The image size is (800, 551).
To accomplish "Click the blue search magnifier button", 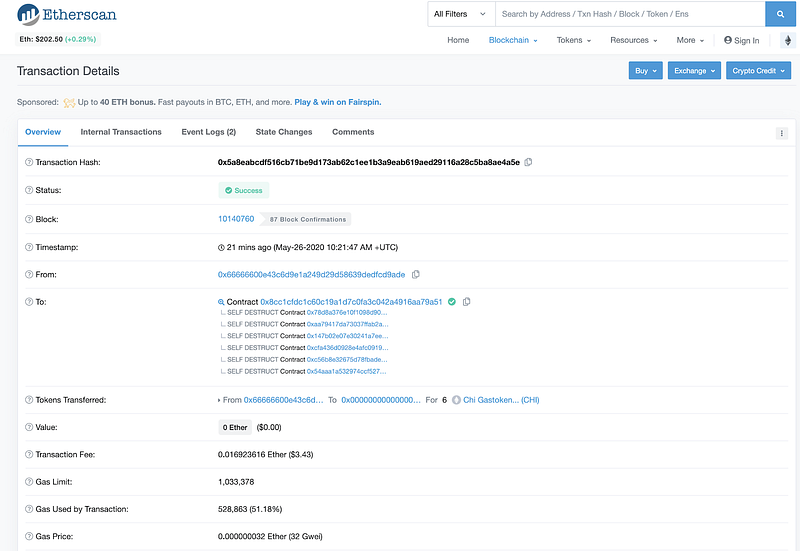I will [x=780, y=14].
